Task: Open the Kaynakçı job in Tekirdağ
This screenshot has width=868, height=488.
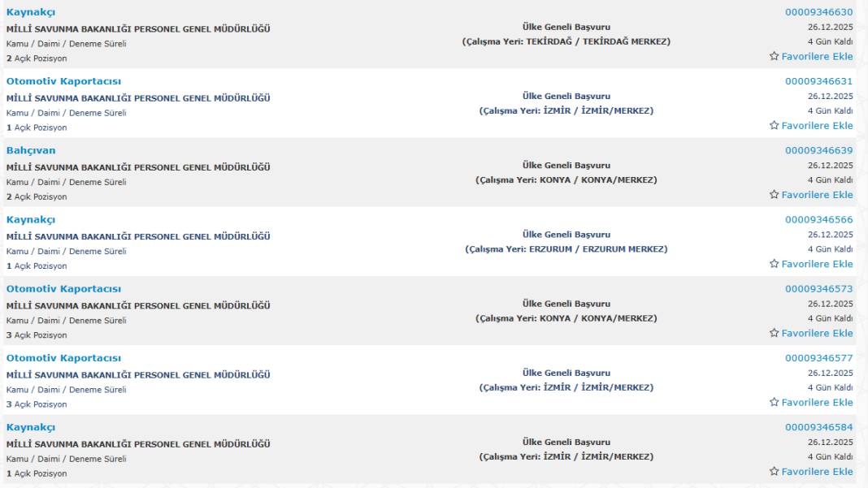Action: click(31, 12)
